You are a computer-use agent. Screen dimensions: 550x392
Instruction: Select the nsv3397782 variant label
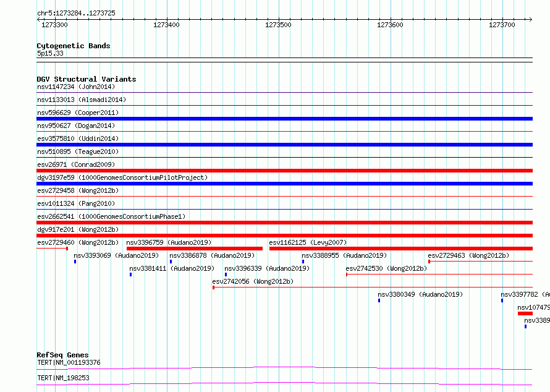(x=525, y=294)
